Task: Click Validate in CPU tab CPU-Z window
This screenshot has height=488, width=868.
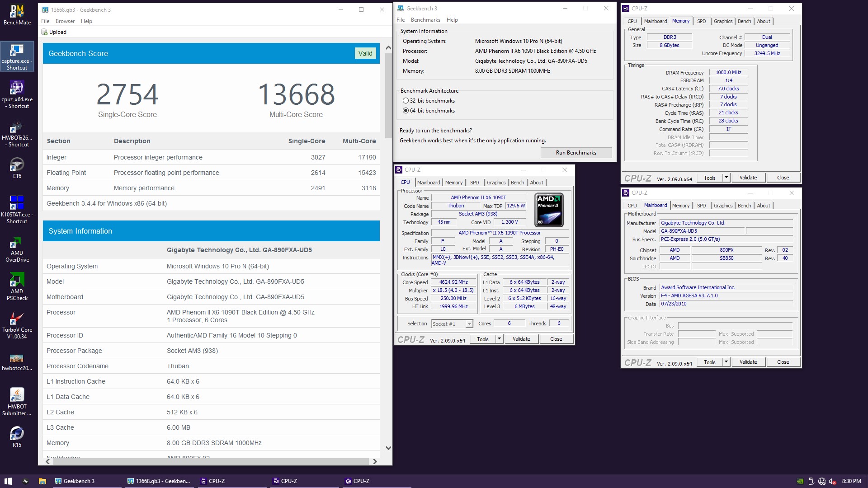Action: pos(521,339)
